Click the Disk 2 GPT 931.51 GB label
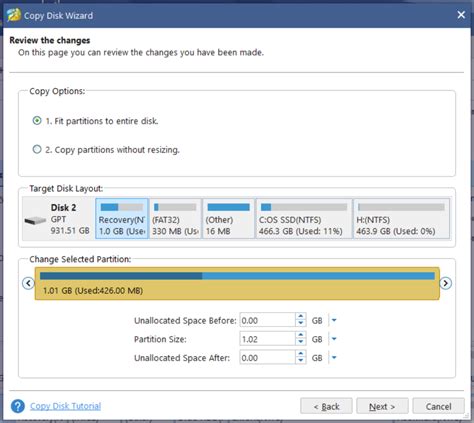 [70, 219]
